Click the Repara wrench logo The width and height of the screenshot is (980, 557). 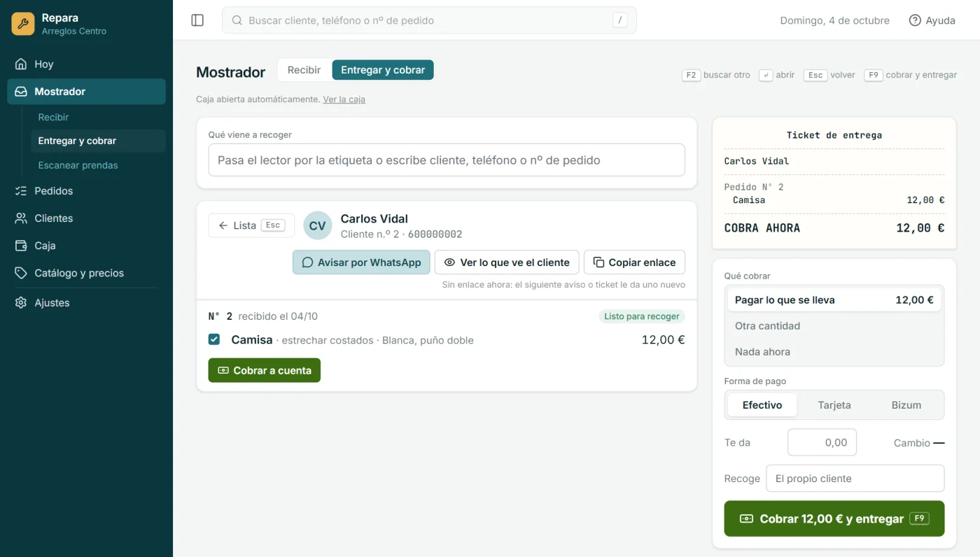[23, 24]
